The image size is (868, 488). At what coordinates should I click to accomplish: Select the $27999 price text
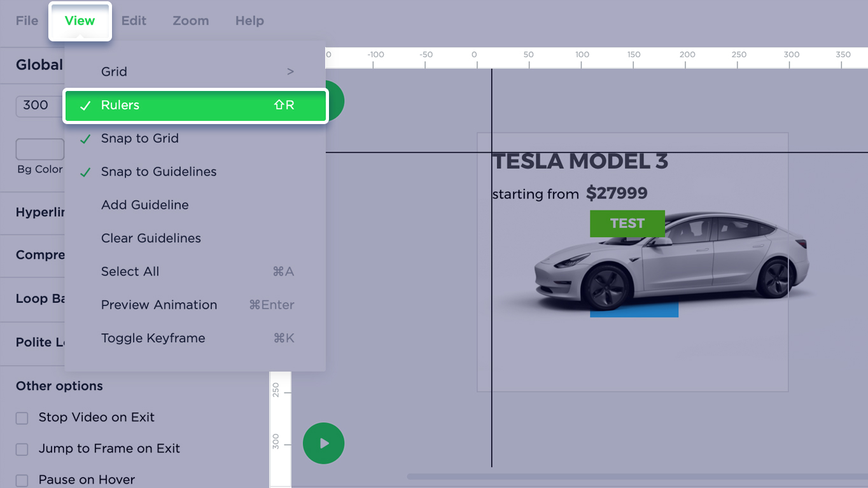[x=617, y=193]
